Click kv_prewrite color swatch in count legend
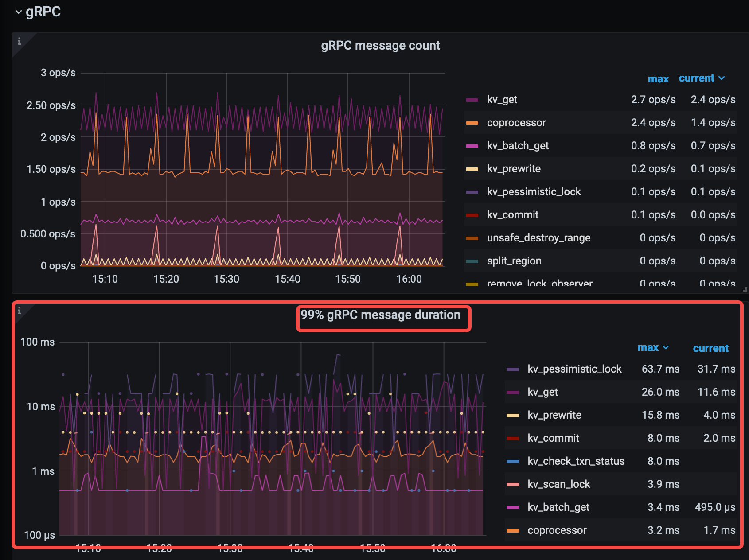The width and height of the screenshot is (749, 560). (472, 169)
